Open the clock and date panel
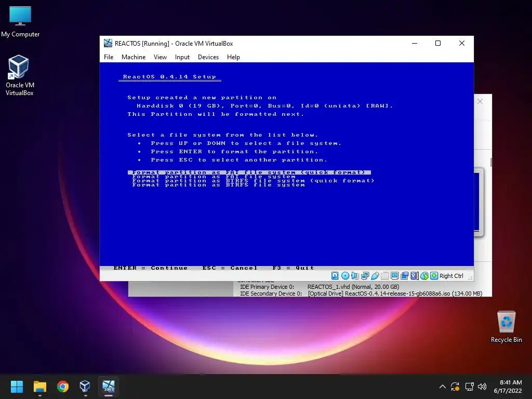Viewport: 532px width, 399px height. point(508,387)
